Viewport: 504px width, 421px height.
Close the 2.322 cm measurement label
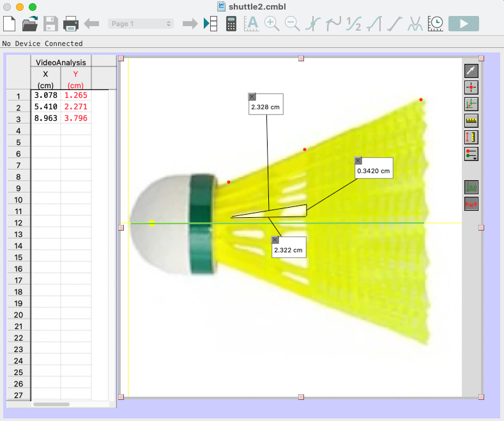(x=275, y=240)
